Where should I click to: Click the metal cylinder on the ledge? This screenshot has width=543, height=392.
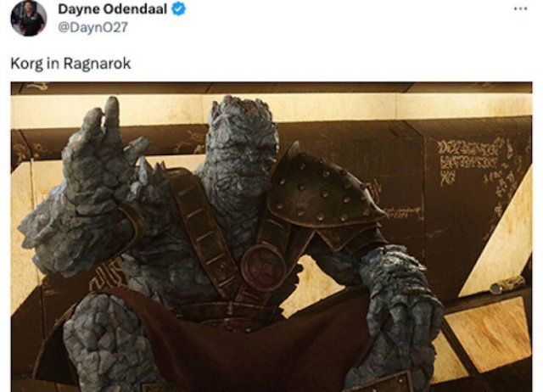507,285
